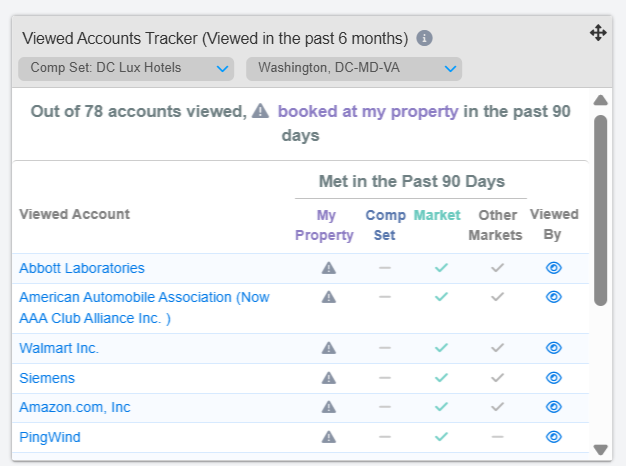Open the Washington, DC-MD-VA market dropdown

click(354, 69)
